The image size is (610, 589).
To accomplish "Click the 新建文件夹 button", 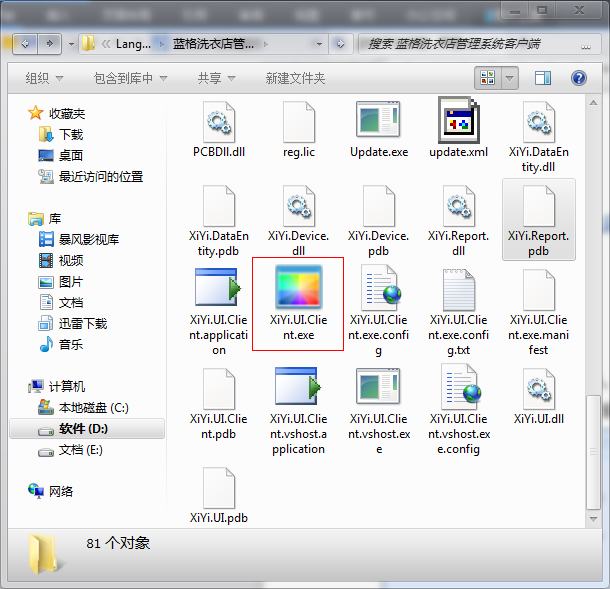I will tap(295, 78).
